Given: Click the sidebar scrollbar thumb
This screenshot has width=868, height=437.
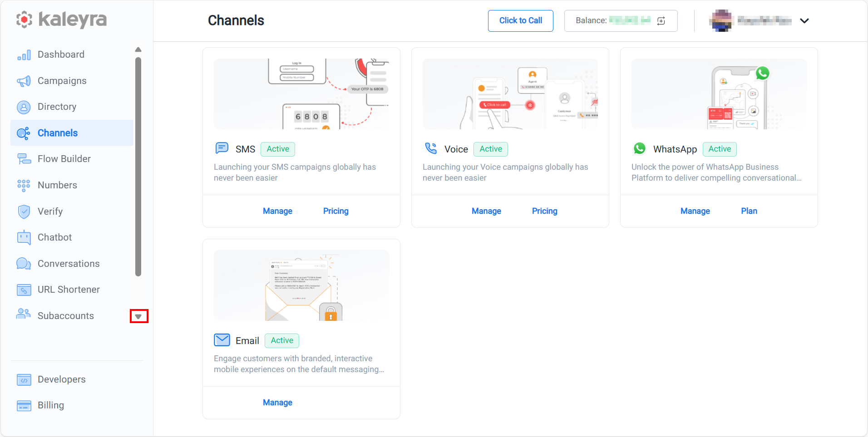Looking at the screenshot, I should (138, 167).
